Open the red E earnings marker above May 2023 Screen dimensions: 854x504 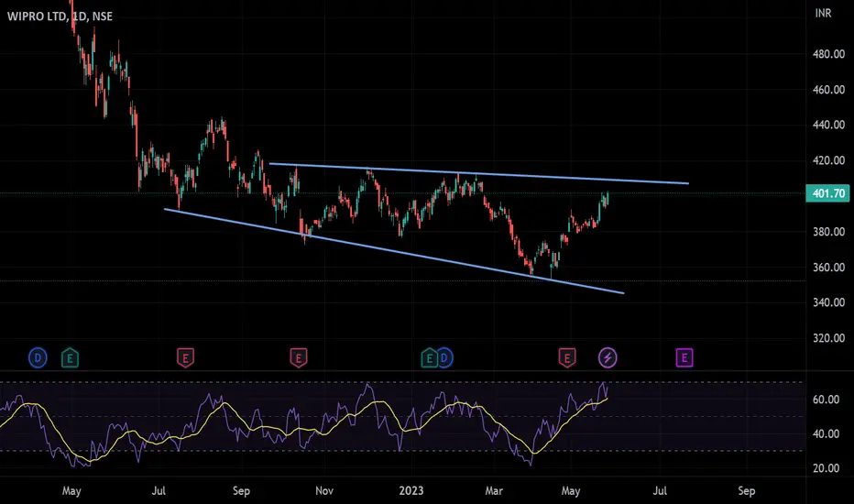[567, 358]
